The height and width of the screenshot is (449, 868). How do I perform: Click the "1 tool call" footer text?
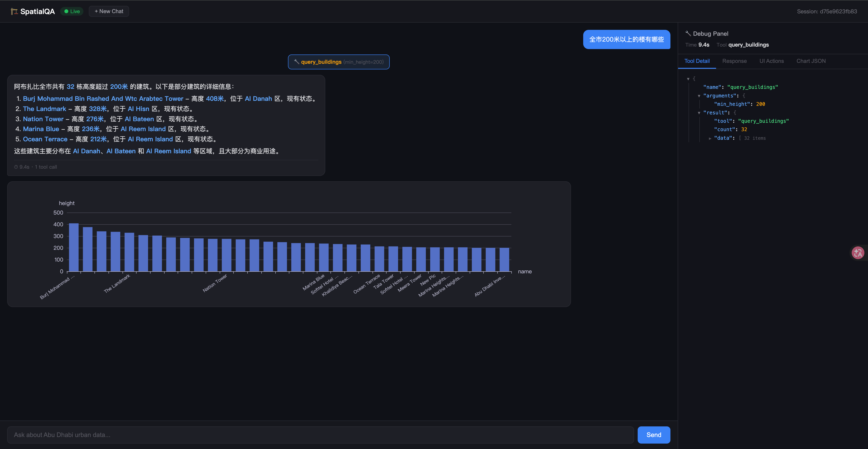(46, 167)
